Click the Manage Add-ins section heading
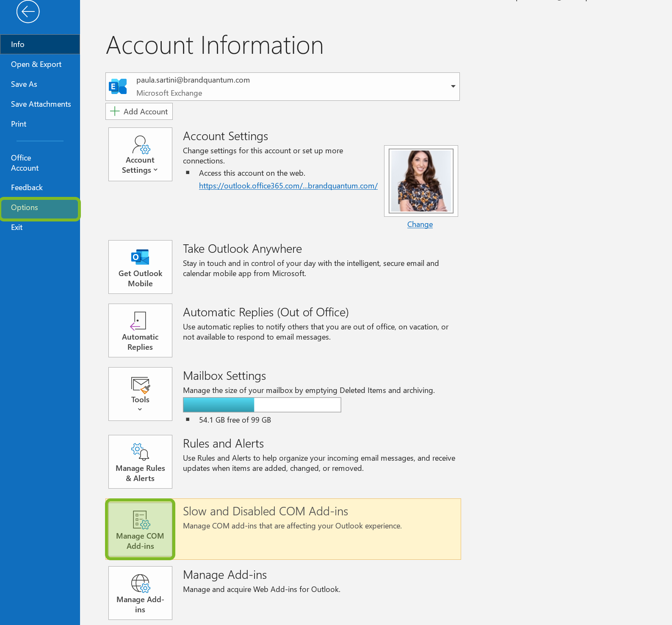Viewport: 672px width, 625px height. (x=225, y=575)
